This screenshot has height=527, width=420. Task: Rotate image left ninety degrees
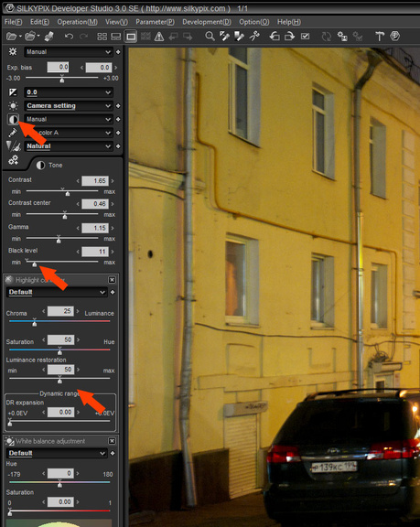point(275,37)
